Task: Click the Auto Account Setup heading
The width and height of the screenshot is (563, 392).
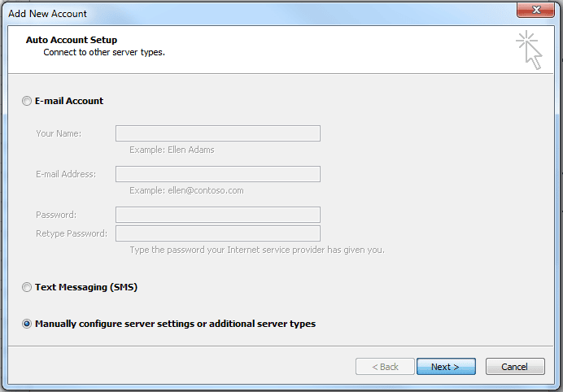Action: [72, 40]
